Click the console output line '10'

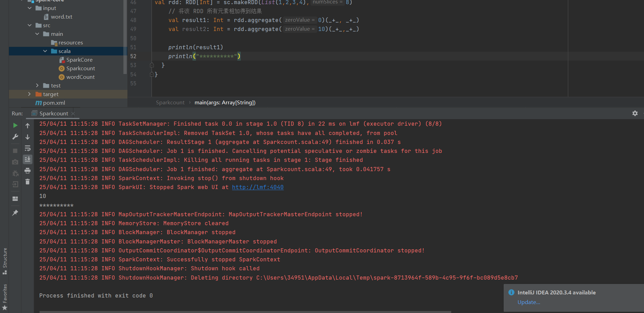[43, 196]
